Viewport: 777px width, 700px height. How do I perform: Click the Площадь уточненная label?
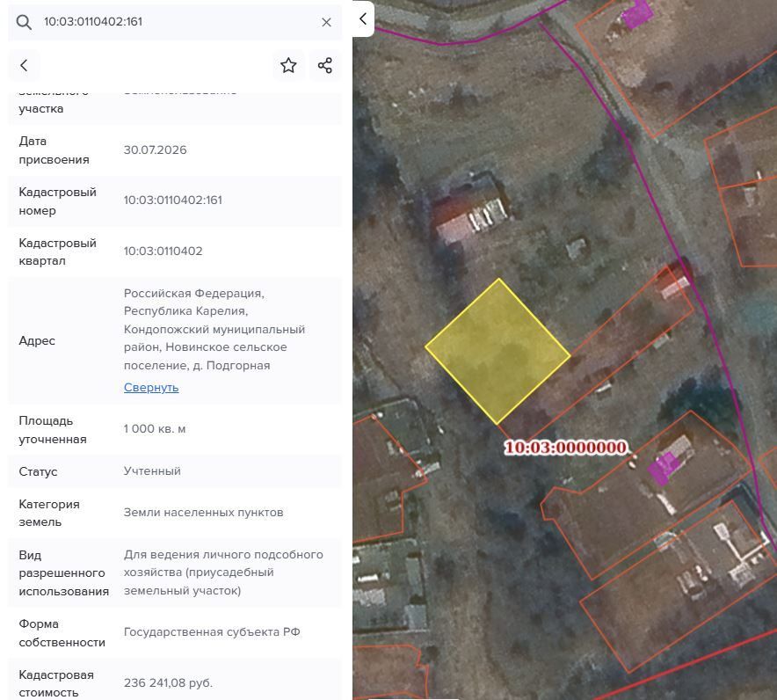pyautogui.click(x=53, y=430)
